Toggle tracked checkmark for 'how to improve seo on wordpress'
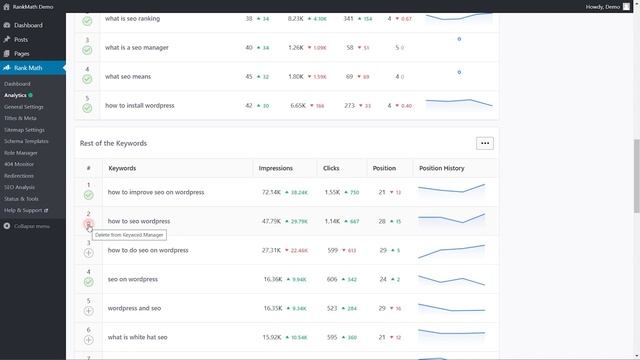This screenshot has width=640, height=360. 88,195
